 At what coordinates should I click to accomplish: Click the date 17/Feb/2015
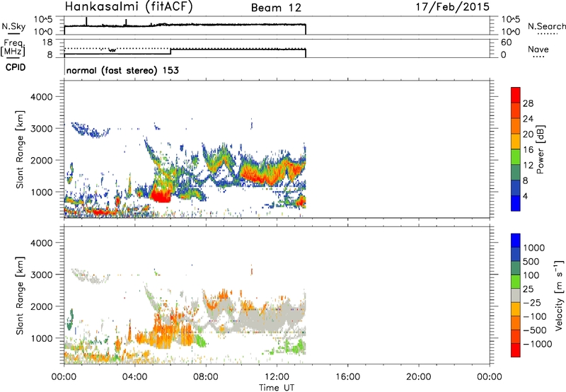tap(453, 7)
